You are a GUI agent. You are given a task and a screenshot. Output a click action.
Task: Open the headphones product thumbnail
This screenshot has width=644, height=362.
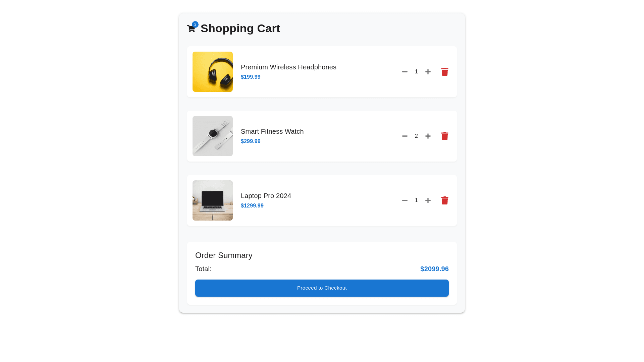tap(213, 72)
